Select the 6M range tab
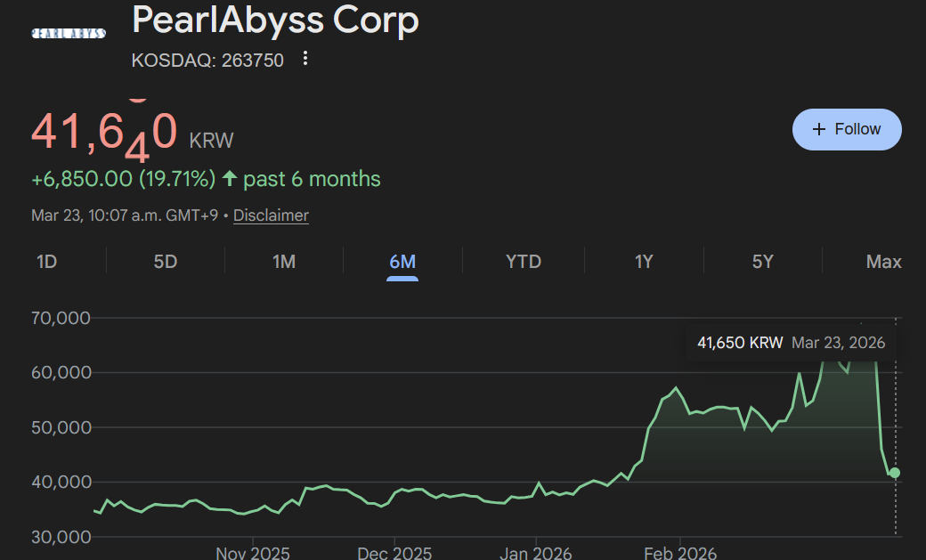 [x=402, y=261]
